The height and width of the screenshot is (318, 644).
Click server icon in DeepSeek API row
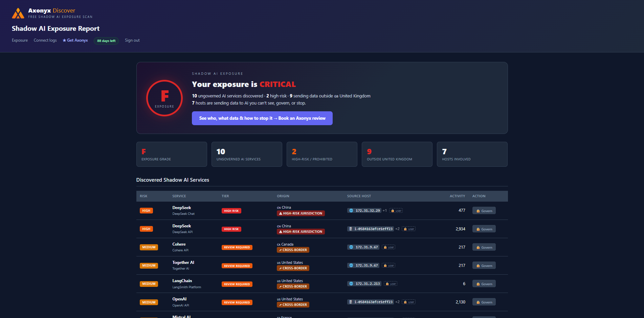(x=351, y=229)
